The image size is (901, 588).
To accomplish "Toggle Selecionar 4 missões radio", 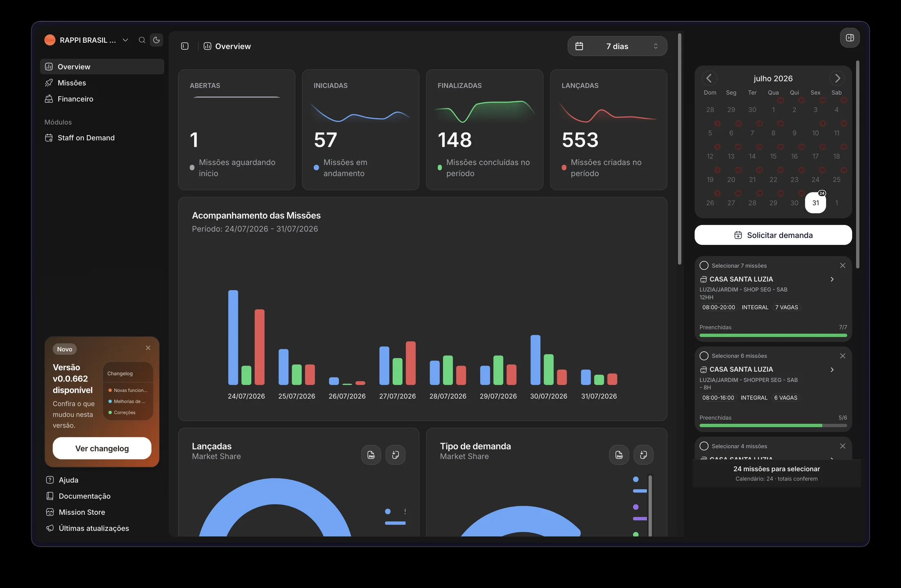I will tap(704, 446).
